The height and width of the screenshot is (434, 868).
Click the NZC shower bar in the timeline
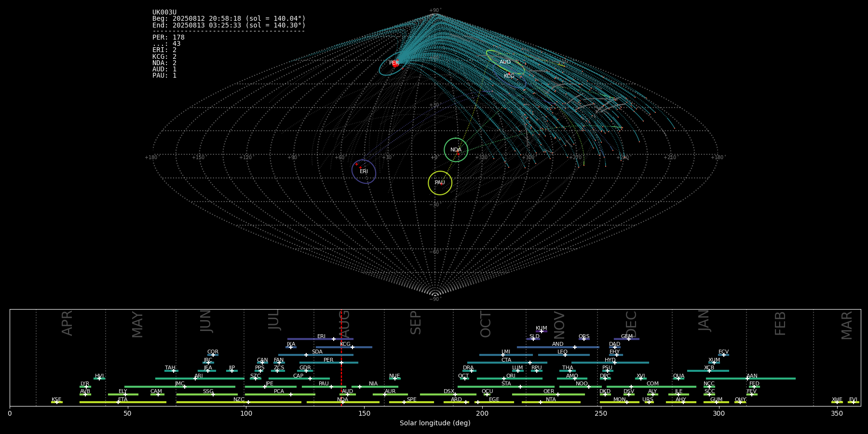pos(239,402)
